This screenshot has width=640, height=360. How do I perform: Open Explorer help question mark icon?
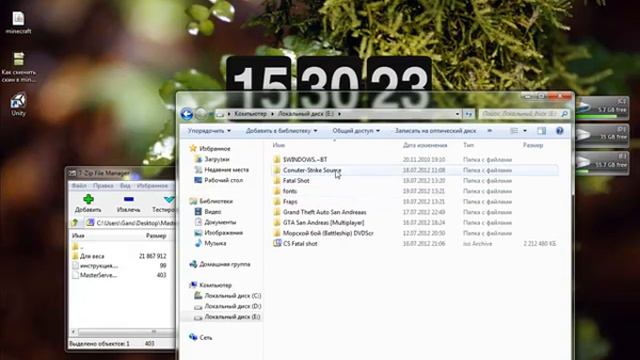[x=560, y=131]
